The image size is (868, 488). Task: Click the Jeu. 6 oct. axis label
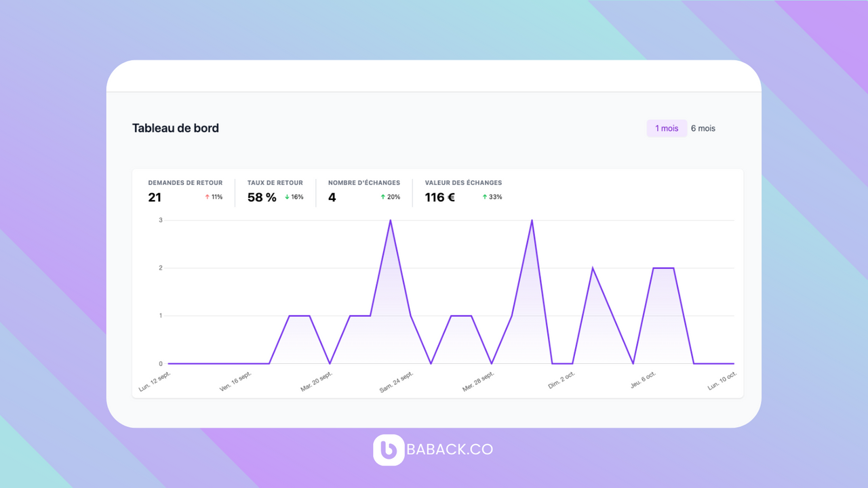pos(642,380)
